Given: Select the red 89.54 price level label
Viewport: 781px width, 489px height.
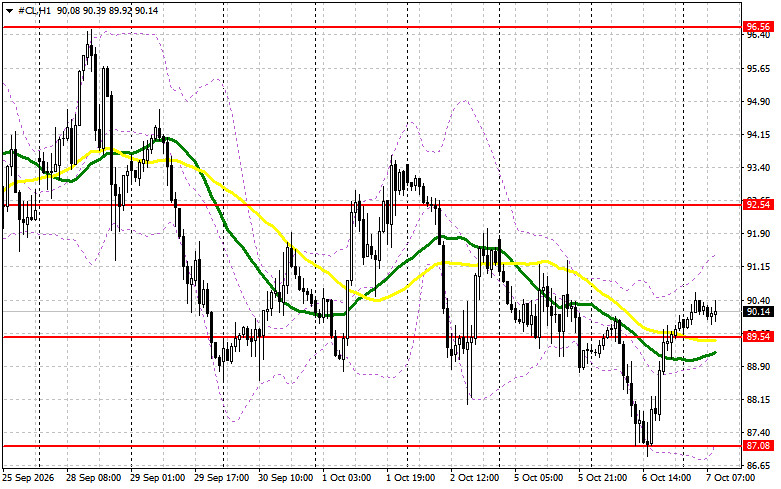Looking at the screenshot, I should [x=759, y=337].
